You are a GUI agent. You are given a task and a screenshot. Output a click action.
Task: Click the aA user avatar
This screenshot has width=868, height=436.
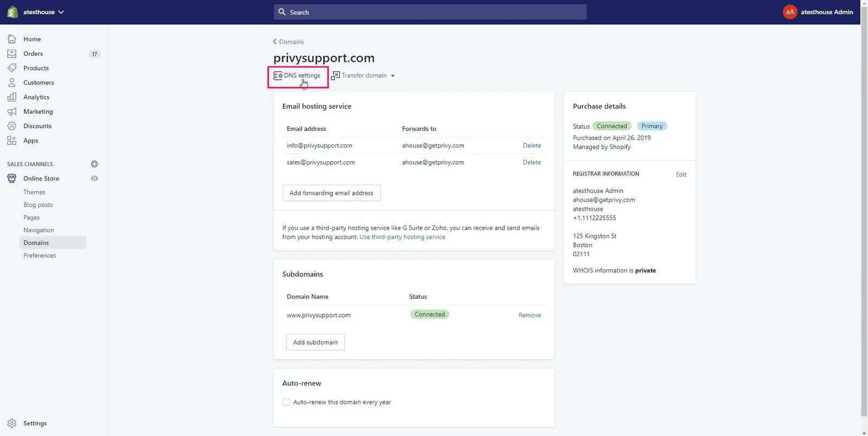[790, 12]
